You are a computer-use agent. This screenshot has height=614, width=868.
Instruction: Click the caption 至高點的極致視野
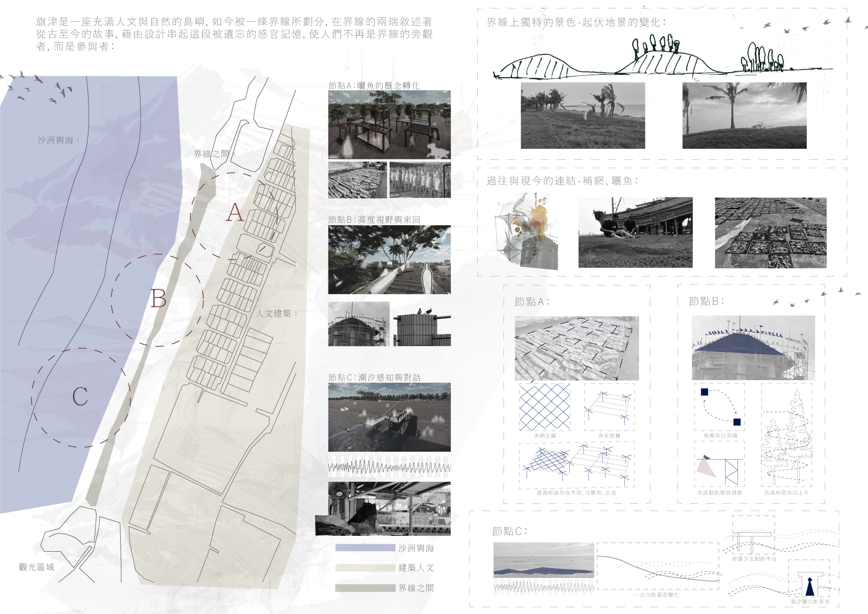click(x=720, y=493)
